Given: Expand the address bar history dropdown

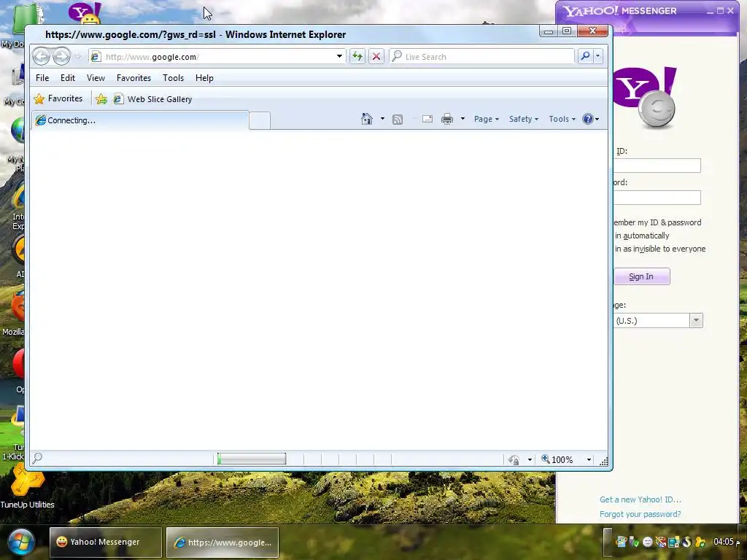Looking at the screenshot, I should click(339, 56).
